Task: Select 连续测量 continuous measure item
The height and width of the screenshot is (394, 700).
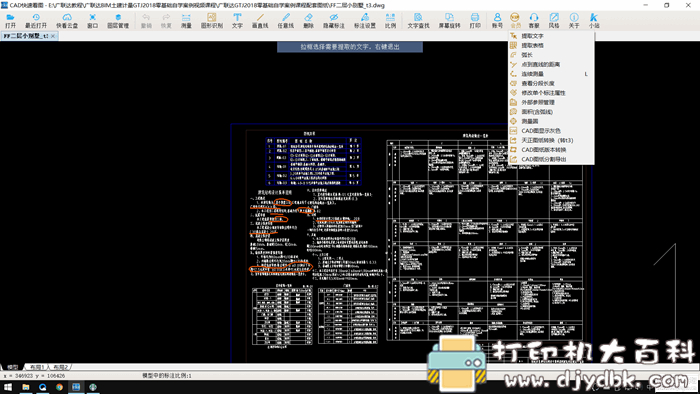Action: [x=551, y=74]
